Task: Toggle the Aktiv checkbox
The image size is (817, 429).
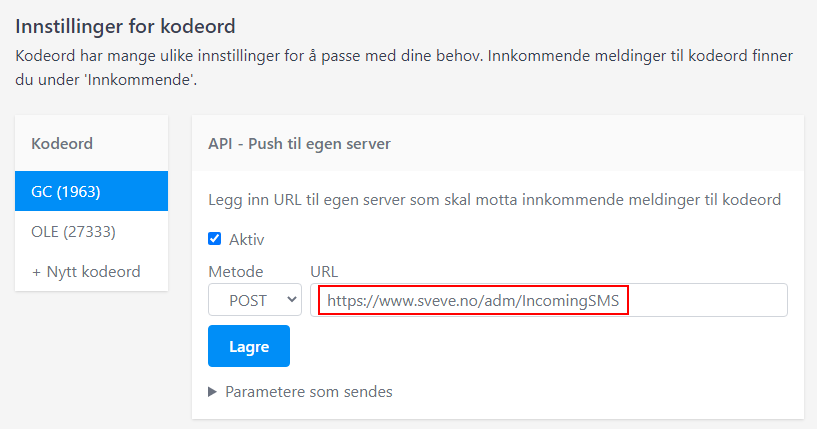Action: (x=215, y=239)
